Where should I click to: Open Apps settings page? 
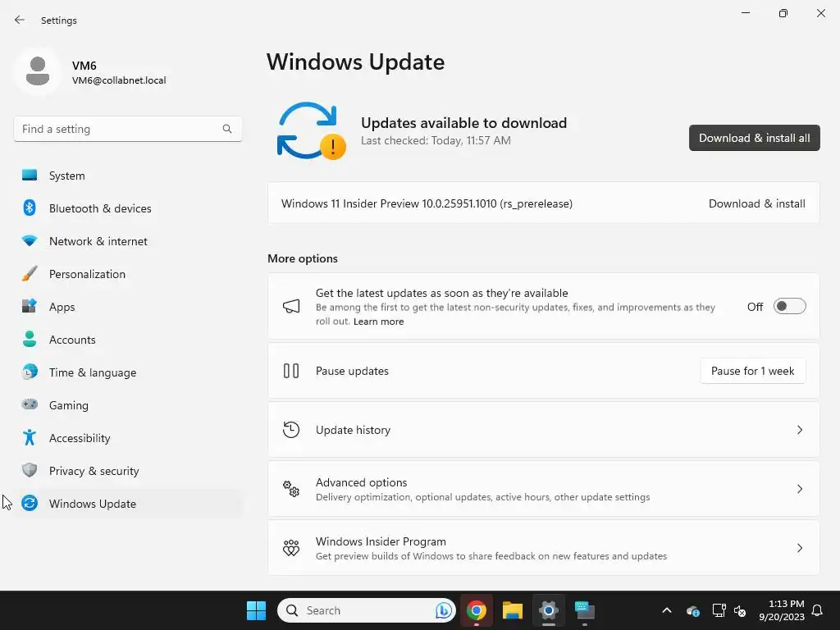(62, 307)
